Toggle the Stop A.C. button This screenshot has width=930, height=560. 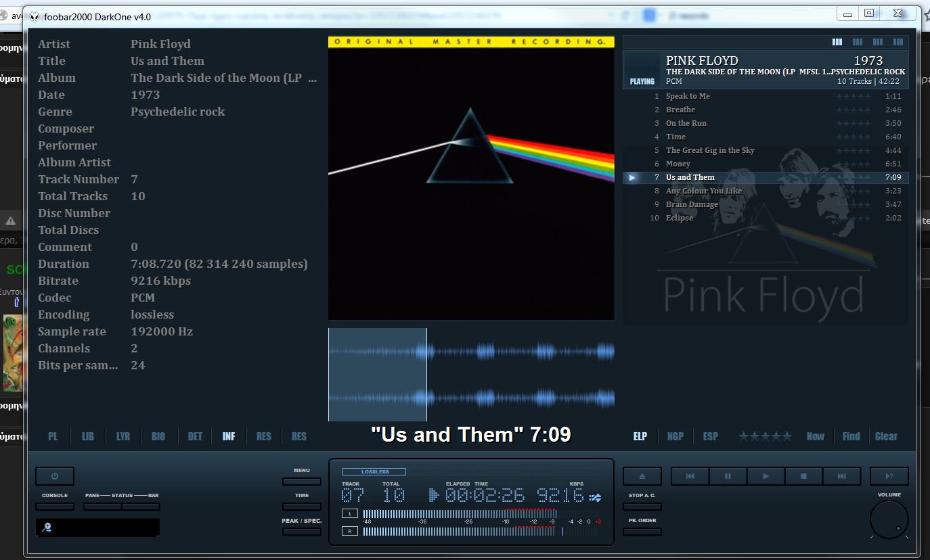coord(642,507)
